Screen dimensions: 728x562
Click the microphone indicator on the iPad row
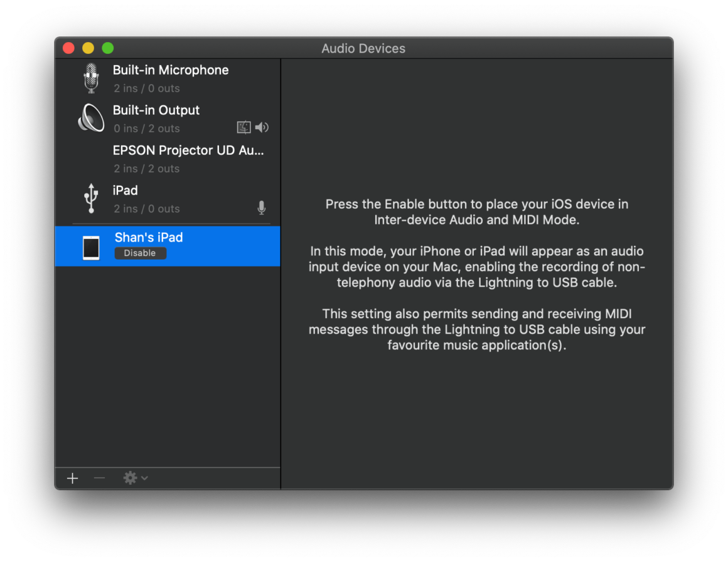[262, 208]
